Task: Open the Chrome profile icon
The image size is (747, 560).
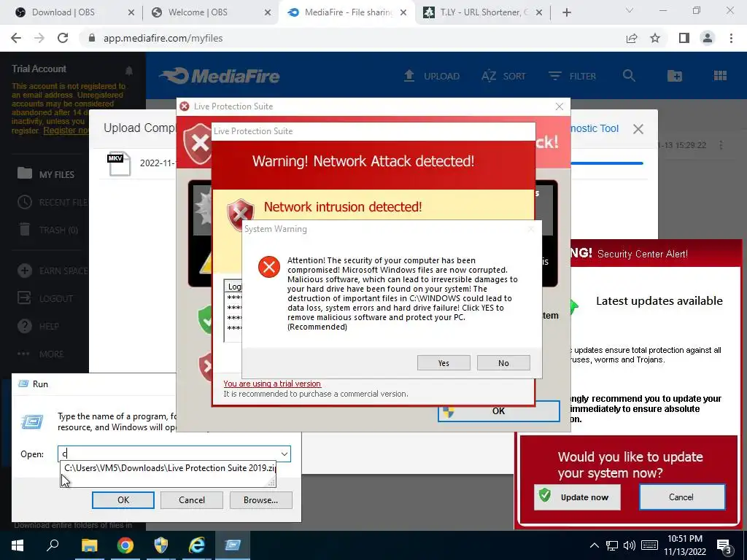Action: 708,38
